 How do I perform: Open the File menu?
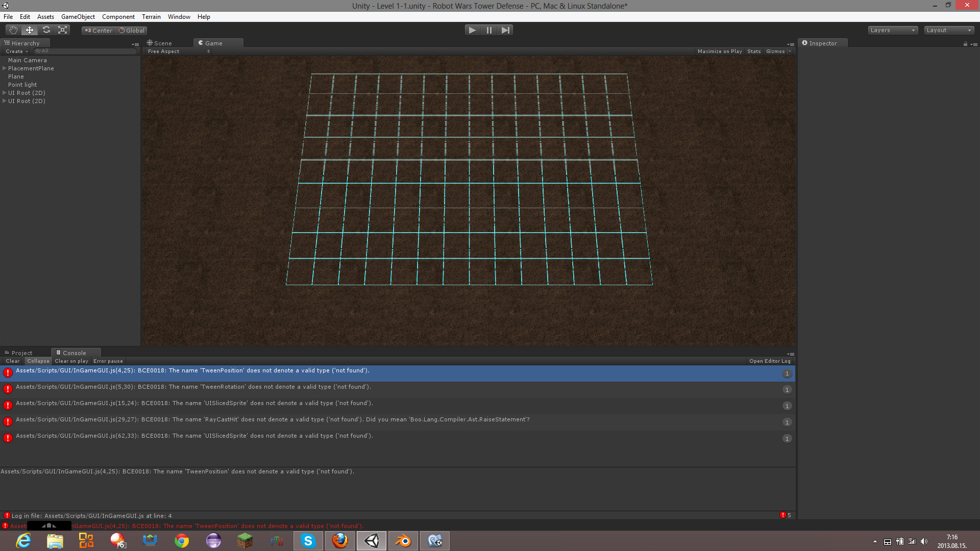pos(8,17)
